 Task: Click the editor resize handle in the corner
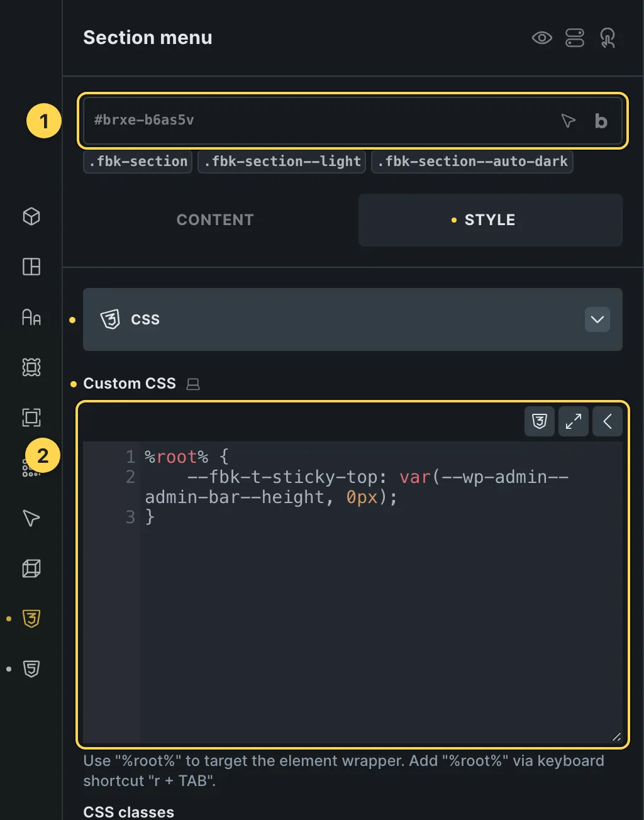click(616, 737)
